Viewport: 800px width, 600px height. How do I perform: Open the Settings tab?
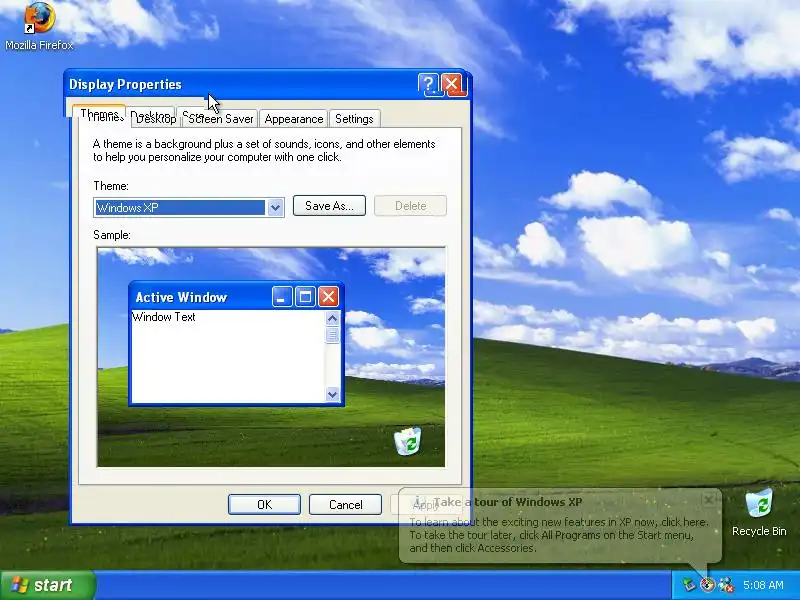(354, 119)
